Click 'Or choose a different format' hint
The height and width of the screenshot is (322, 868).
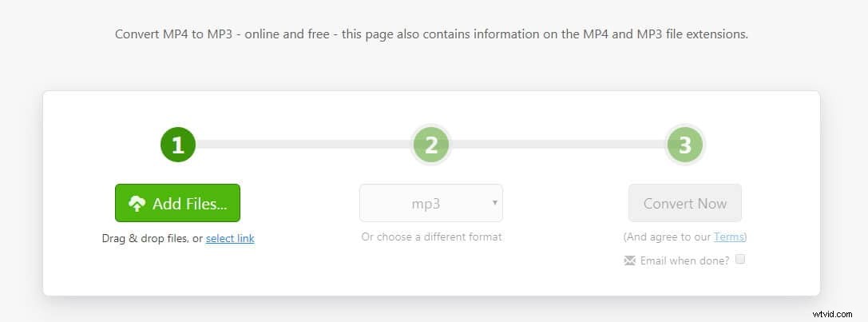click(431, 237)
